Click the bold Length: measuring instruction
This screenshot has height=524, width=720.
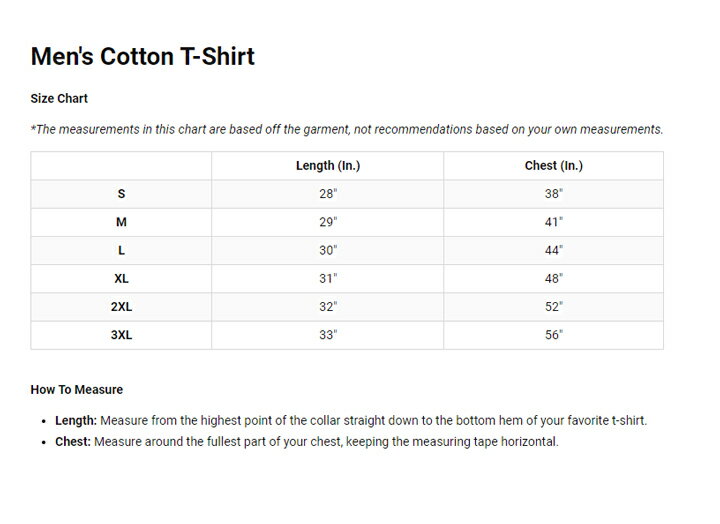tap(76, 421)
